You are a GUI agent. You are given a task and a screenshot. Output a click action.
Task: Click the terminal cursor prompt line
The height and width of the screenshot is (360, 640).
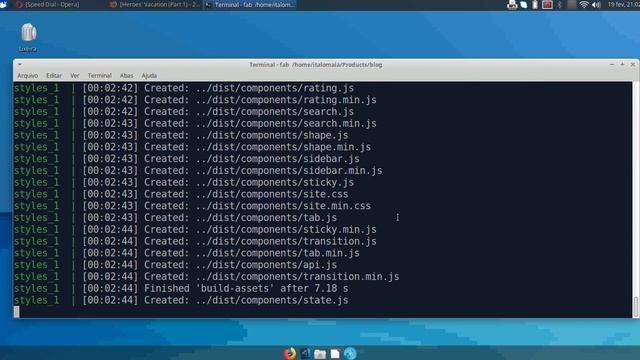(x=322, y=312)
